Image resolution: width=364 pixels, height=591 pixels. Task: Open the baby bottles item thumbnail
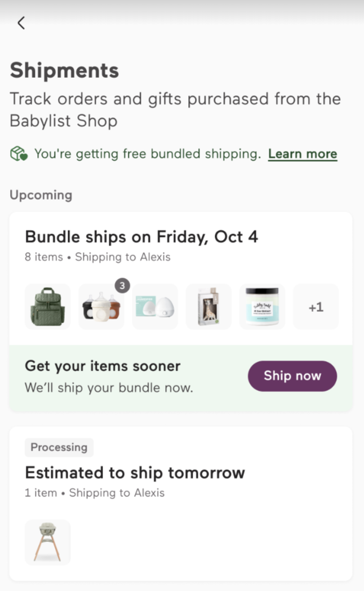(x=101, y=307)
